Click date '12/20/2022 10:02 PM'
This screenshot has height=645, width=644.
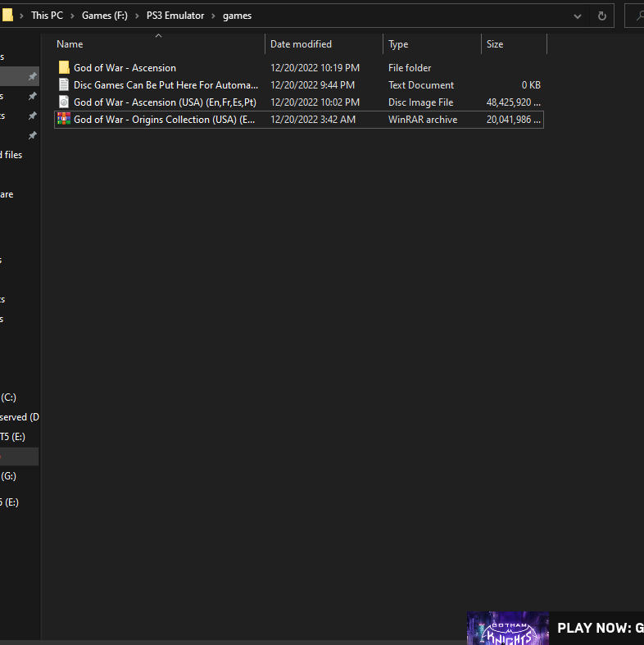(x=315, y=102)
